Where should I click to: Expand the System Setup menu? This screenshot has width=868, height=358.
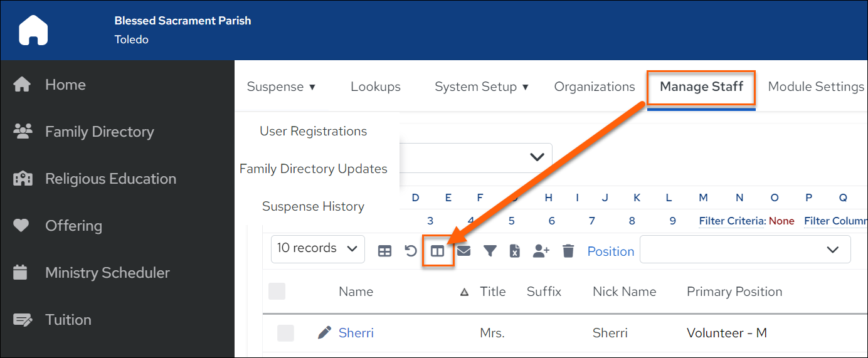coord(482,87)
